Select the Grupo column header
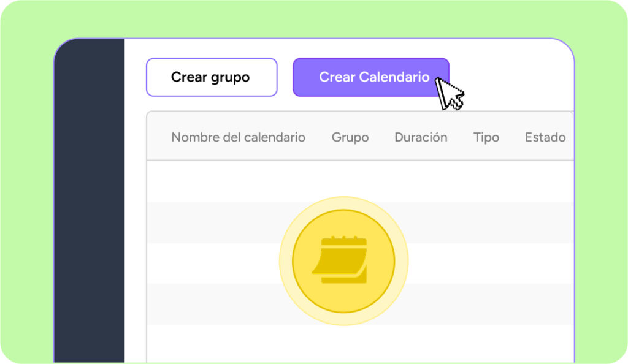This screenshot has height=364, width=628. coord(350,137)
